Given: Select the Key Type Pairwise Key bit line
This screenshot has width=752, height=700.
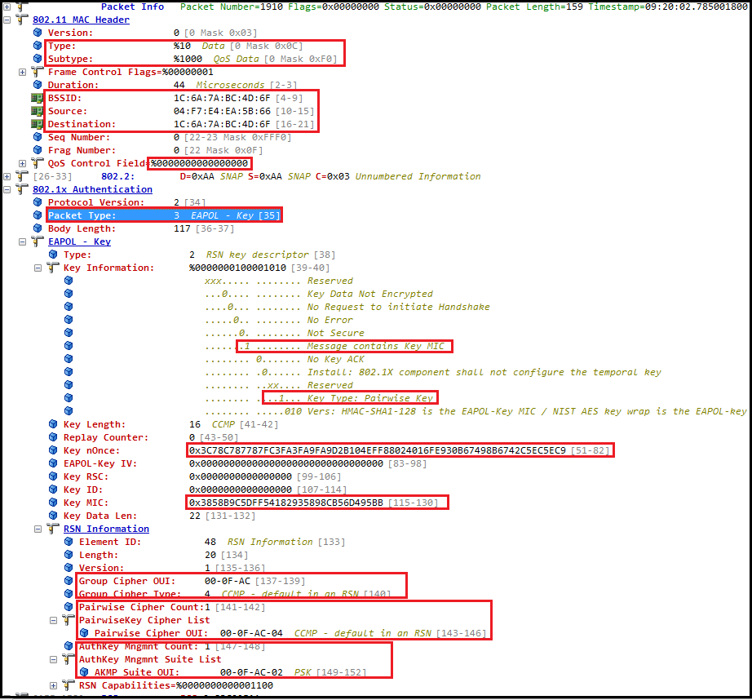Looking at the screenshot, I should click(349, 398).
